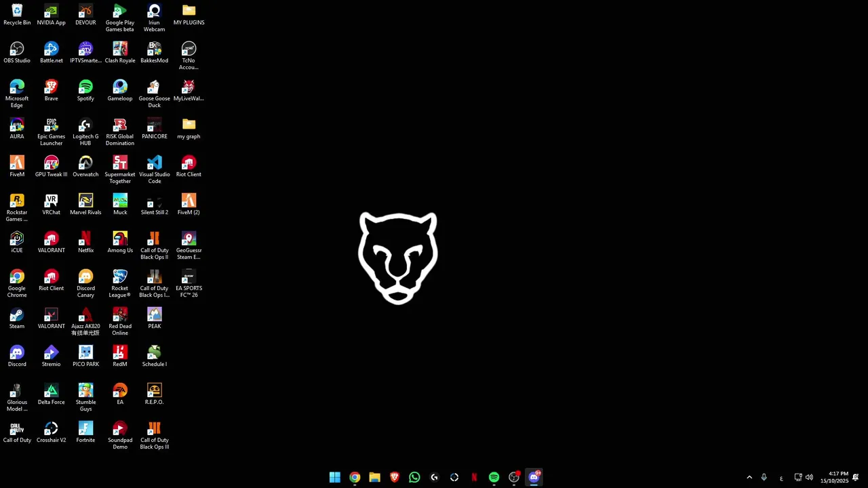Select the EA SPORTS FC 26 shortcut

click(x=189, y=284)
